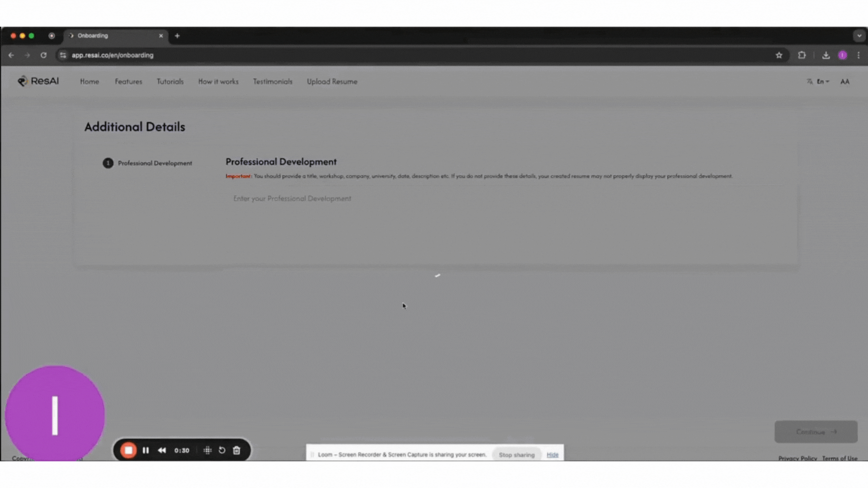
Task: Click the Stop sharing button
Action: tap(516, 455)
